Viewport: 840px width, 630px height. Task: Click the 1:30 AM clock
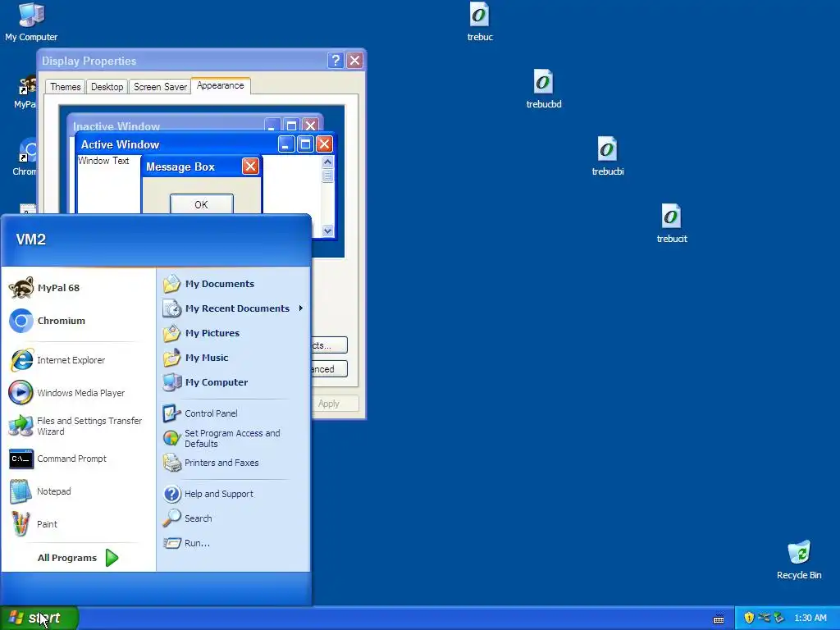click(x=810, y=618)
